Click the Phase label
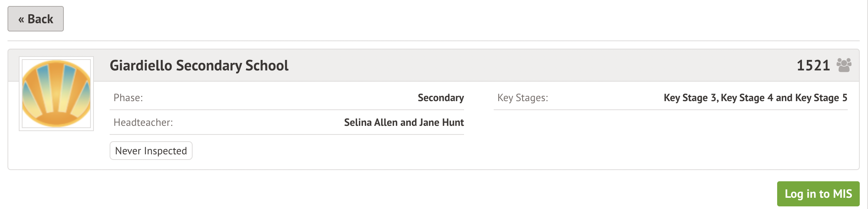 pyautogui.click(x=128, y=98)
